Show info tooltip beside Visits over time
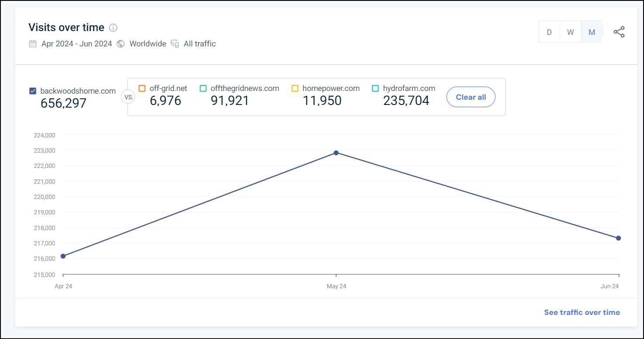This screenshot has height=339, width=644. tap(113, 28)
